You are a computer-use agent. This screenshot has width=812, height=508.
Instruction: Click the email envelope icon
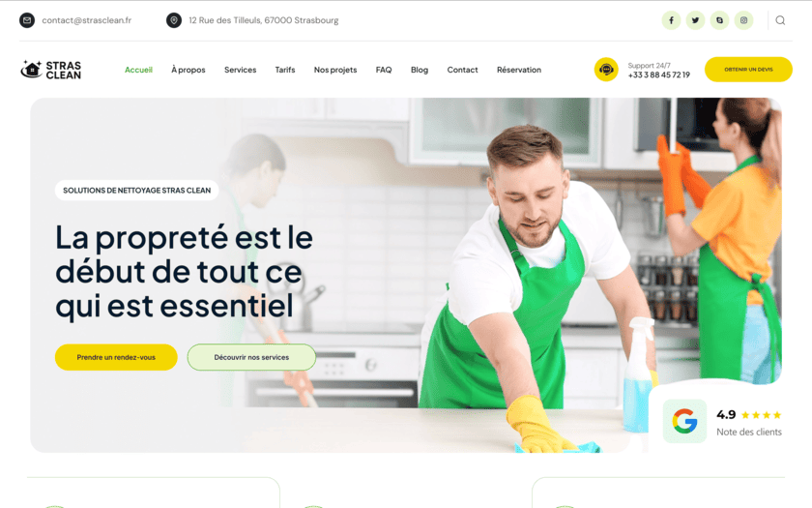(x=27, y=20)
